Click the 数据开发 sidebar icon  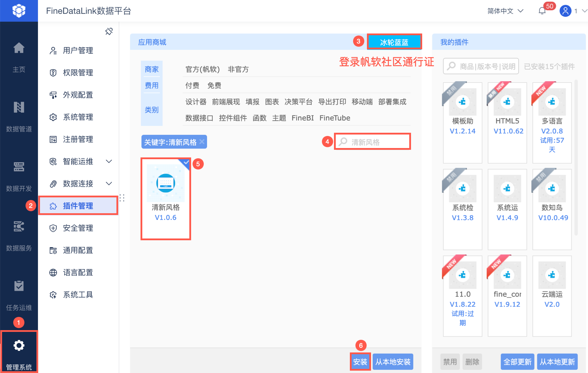(19, 167)
